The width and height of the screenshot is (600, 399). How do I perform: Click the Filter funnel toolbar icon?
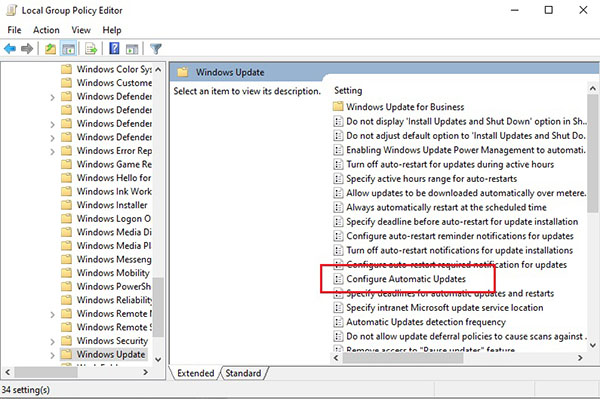click(156, 49)
